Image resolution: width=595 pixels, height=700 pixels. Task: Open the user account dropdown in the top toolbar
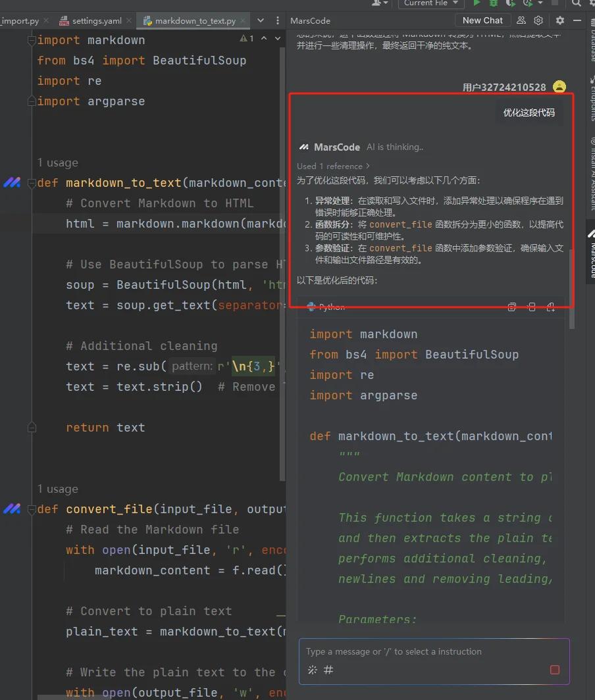coord(380,3)
